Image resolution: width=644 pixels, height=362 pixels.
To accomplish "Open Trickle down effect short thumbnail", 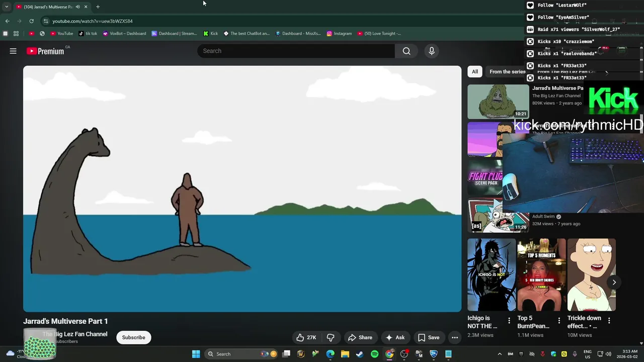I will pyautogui.click(x=591, y=275).
